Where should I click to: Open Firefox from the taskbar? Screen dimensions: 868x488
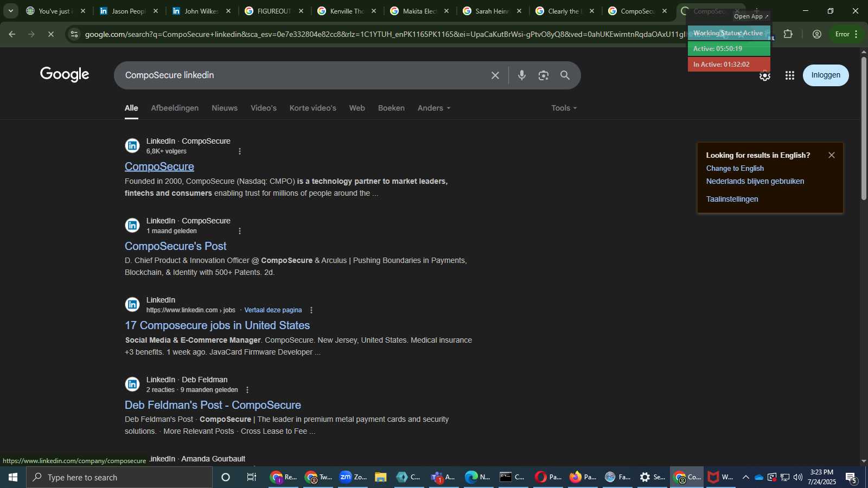pos(583,477)
